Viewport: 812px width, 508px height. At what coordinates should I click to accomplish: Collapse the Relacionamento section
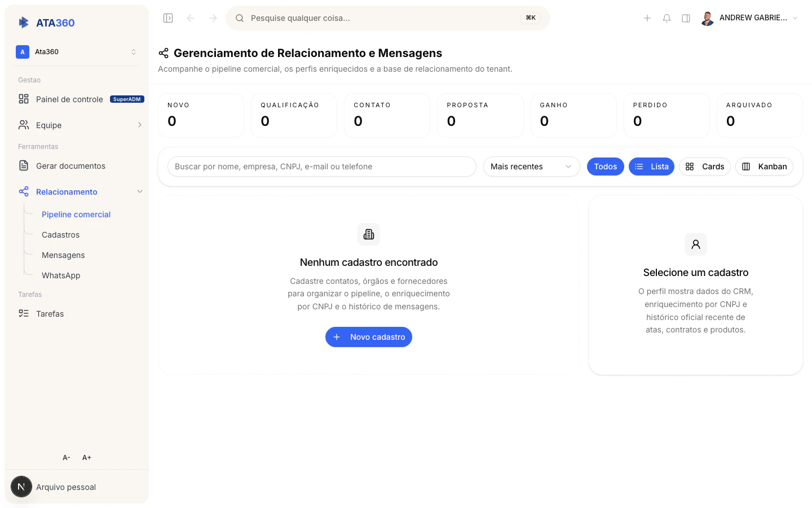pyautogui.click(x=140, y=191)
